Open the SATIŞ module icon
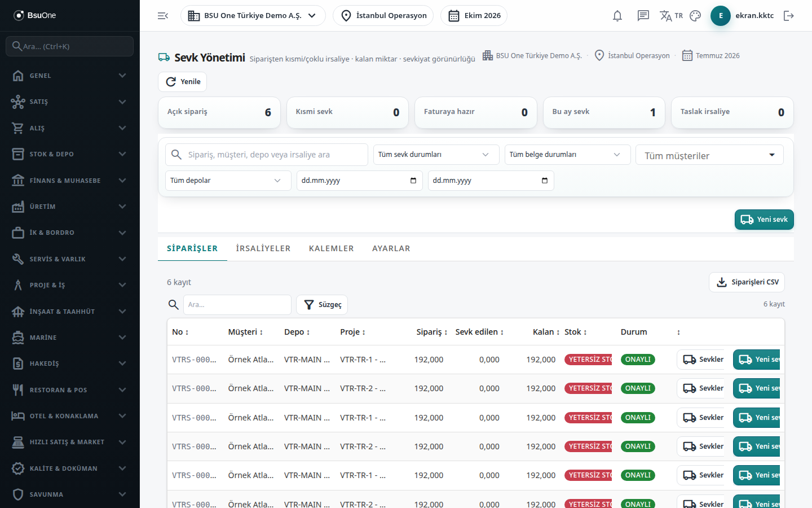 click(x=18, y=102)
